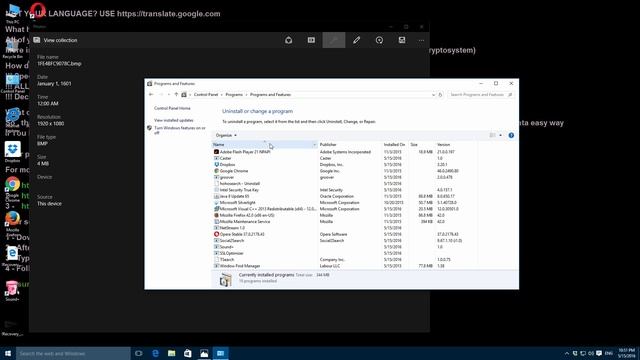Select Java 8 Update 65 entry

point(345,196)
